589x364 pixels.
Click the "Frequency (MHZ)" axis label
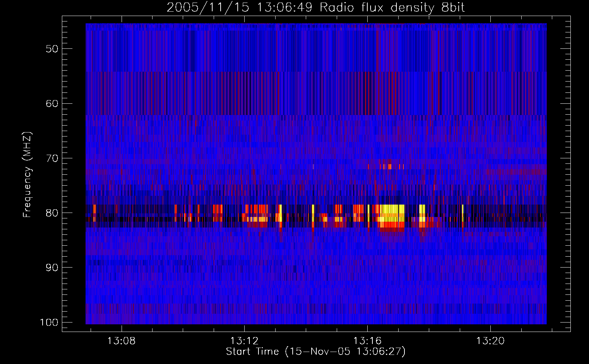(x=27, y=174)
